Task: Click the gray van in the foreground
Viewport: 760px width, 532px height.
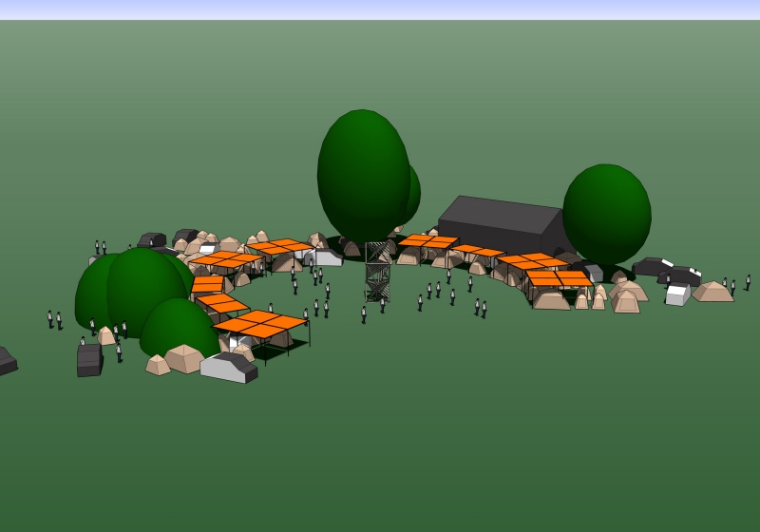Action: click(228, 367)
